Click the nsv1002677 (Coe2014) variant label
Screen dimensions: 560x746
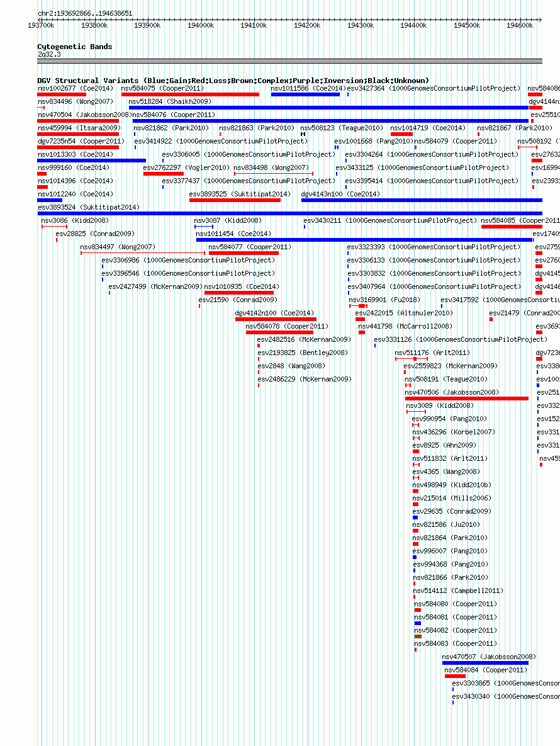pyautogui.click(x=76, y=88)
